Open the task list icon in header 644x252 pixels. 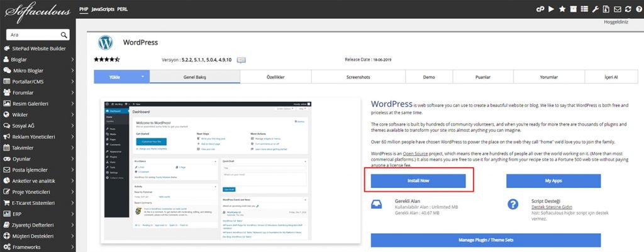(x=584, y=9)
